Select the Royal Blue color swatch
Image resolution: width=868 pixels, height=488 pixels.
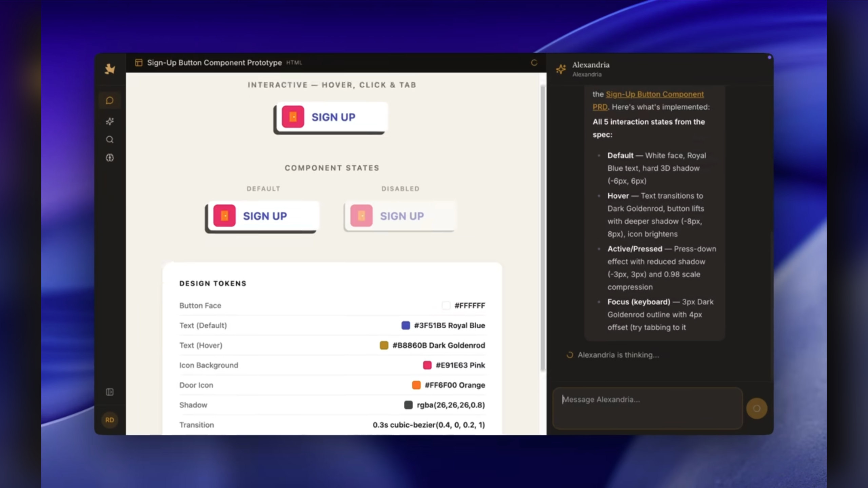coord(406,325)
